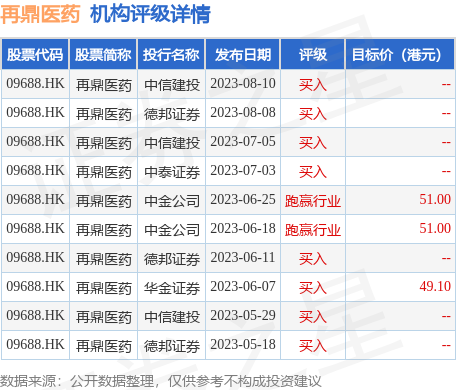Click date cell 2023-06-11
Viewport: 456px width, 390px height.
point(243,257)
